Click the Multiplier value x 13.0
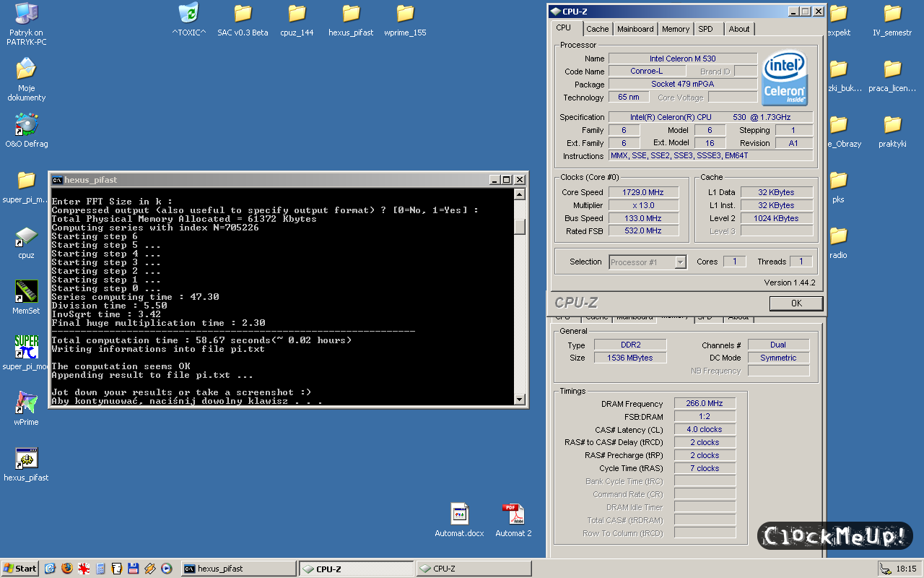This screenshot has height=578, width=924. click(643, 205)
